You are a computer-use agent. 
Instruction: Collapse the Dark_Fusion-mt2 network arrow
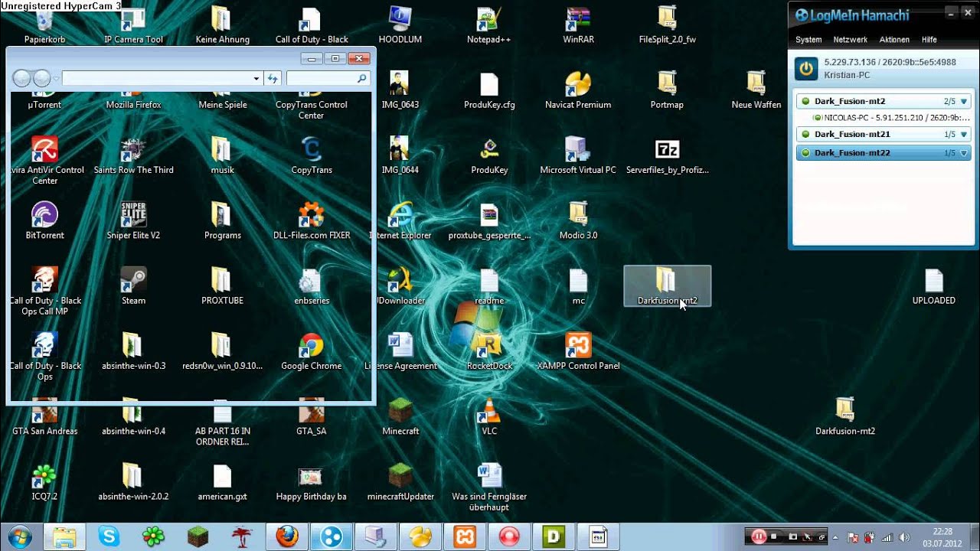[x=964, y=101]
